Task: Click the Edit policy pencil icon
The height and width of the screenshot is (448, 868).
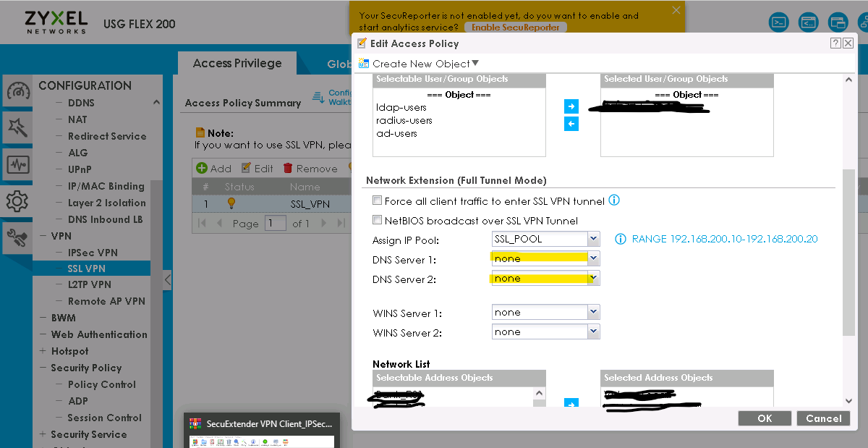Action: point(246,168)
